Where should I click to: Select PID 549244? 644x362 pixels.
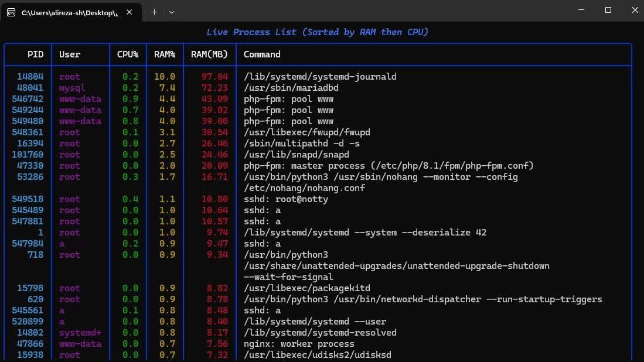pos(28,110)
